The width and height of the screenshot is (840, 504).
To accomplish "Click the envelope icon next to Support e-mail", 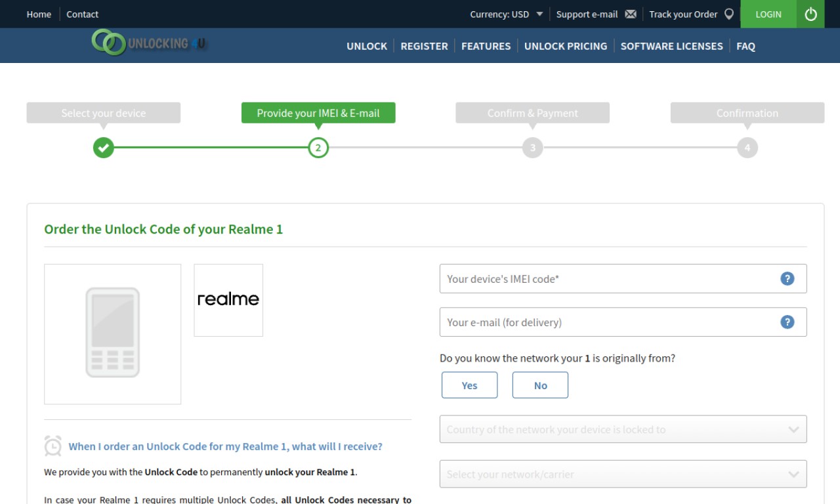I will point(631,14).
